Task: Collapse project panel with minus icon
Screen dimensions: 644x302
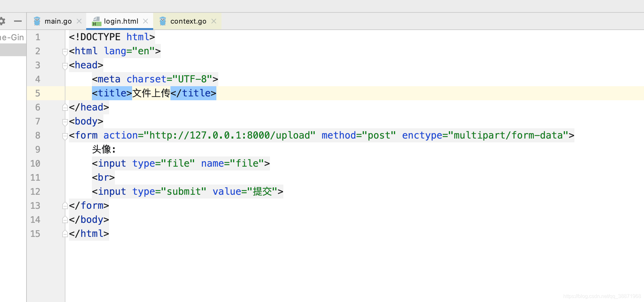Action: (18, 21)
